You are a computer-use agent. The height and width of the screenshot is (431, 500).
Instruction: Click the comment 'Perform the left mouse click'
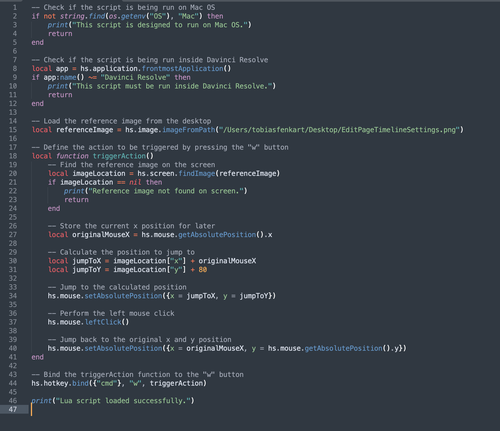coord(111,313)
